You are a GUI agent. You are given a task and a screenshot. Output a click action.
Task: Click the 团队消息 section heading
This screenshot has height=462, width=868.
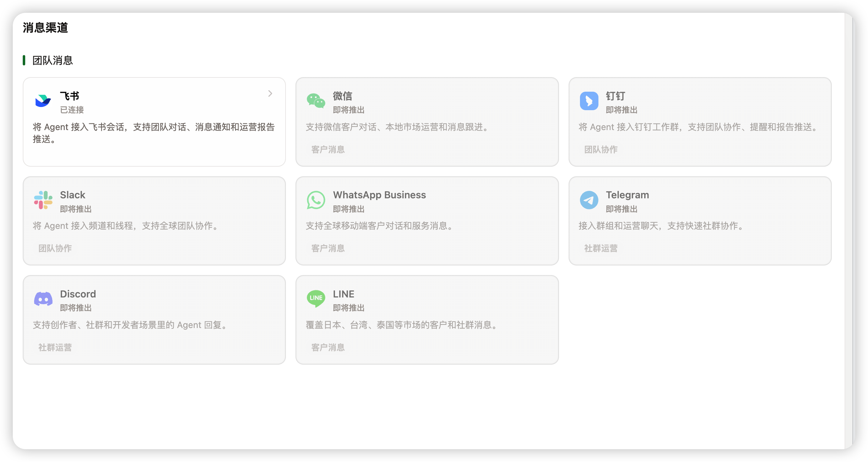pyautogui.click(x=53, y=60)
